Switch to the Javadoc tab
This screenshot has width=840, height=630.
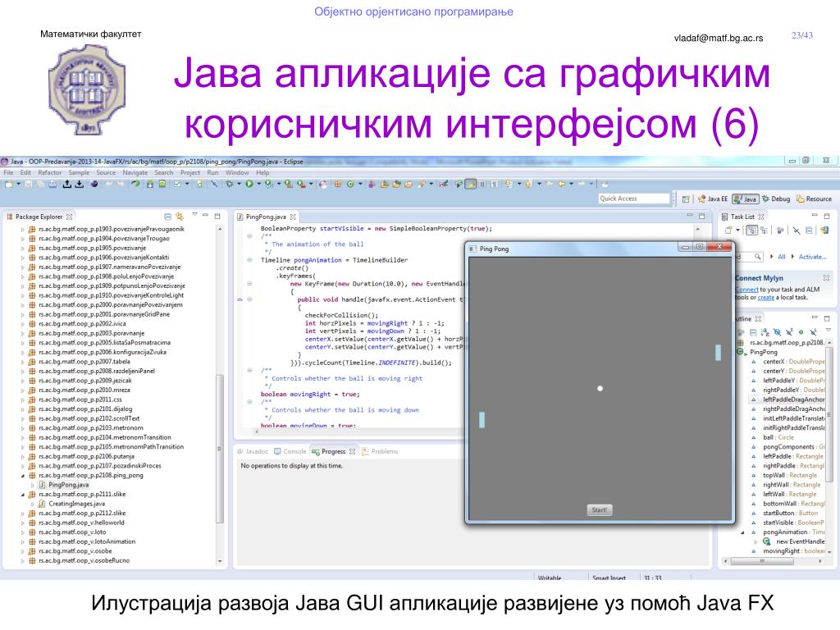(x=253, y=452)
